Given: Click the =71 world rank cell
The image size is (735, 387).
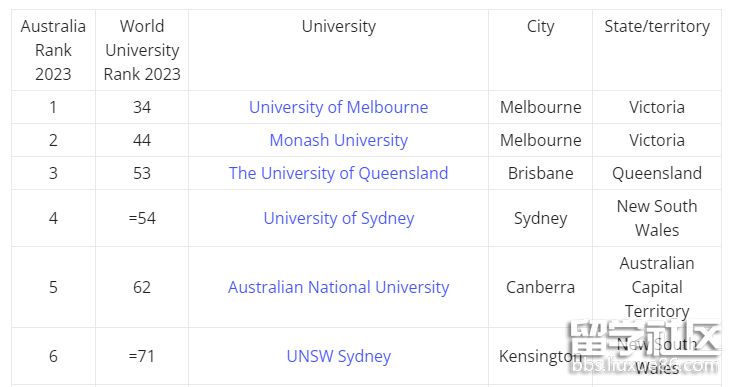Looking at the screenshot, I should [x=142, y=356].
